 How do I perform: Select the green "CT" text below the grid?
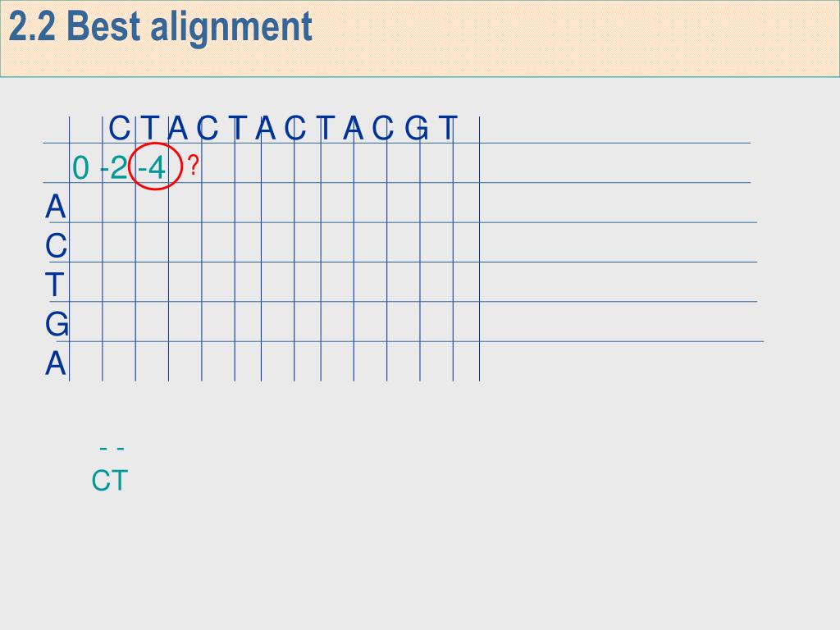[110, 481]
